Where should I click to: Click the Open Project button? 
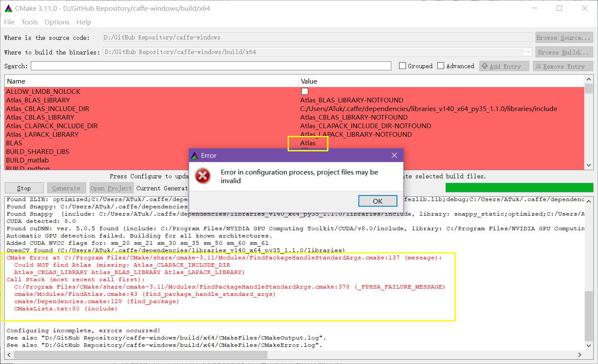[111, 188]
